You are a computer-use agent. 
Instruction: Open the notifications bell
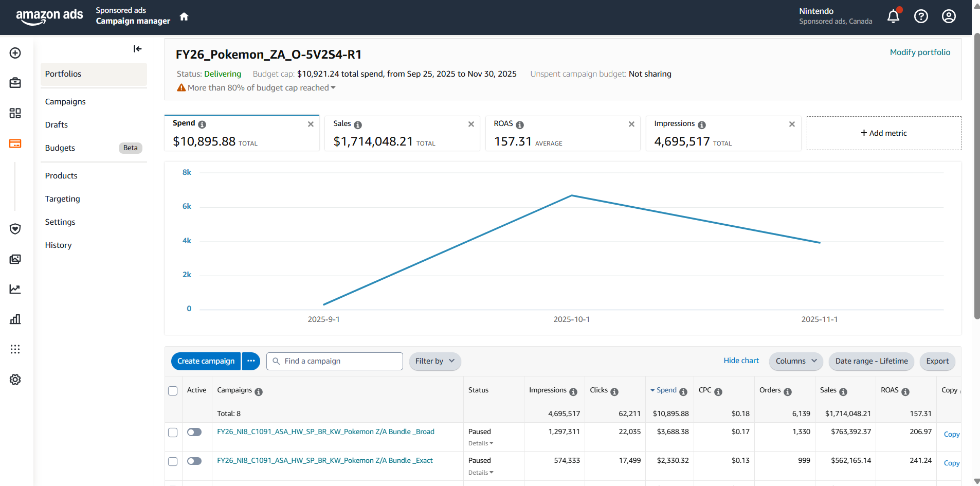(x=893, y=16)
